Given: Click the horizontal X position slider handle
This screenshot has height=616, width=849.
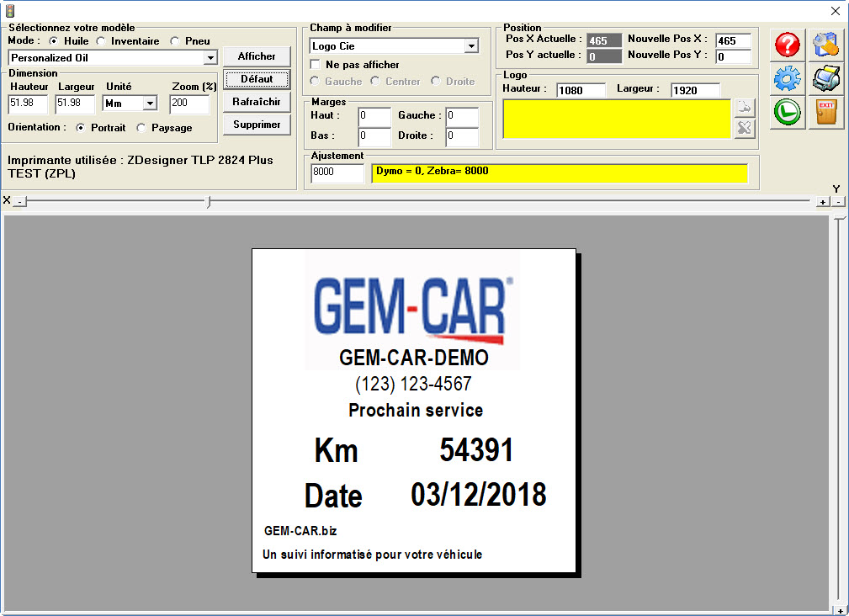Looking at the screenshot, I should [x=209, y=202].
